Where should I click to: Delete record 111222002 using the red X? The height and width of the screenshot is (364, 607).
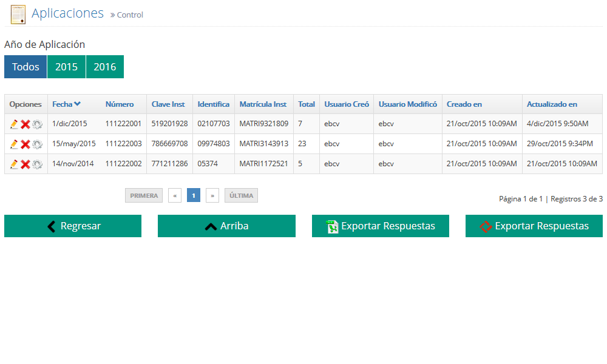click(25, 164)
